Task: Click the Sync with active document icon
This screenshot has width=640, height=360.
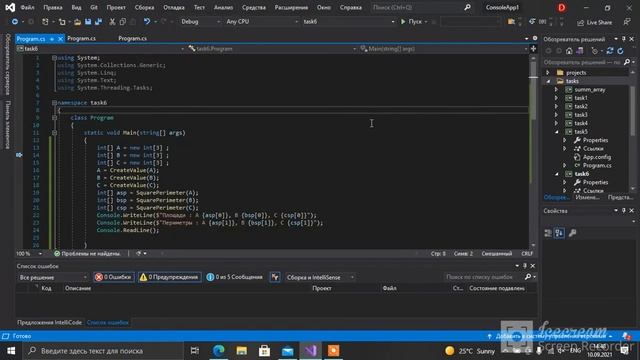Action: pos(610,51)
